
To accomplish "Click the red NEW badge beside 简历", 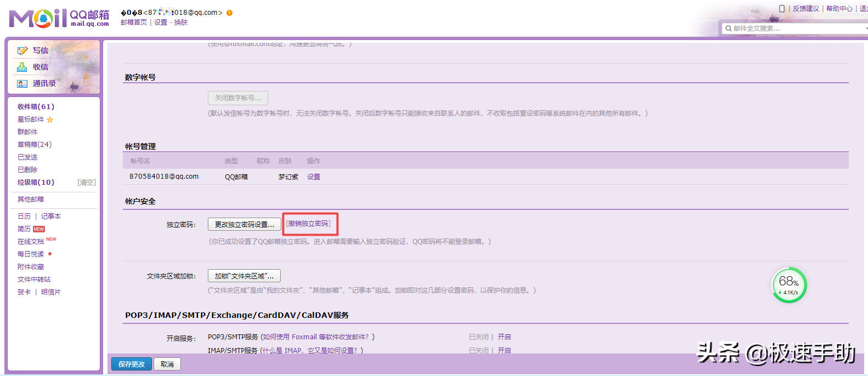I will pyautogui.click(x=39, y=229).
